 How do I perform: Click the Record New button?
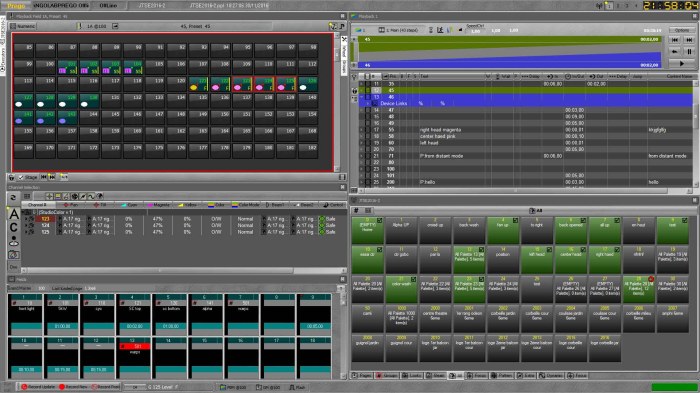click(73, 387)
